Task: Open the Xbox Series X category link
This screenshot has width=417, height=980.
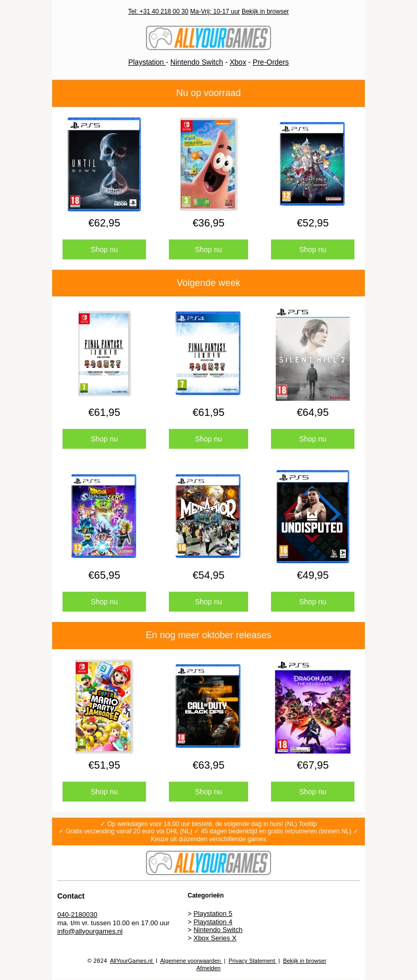Action: 215,938
